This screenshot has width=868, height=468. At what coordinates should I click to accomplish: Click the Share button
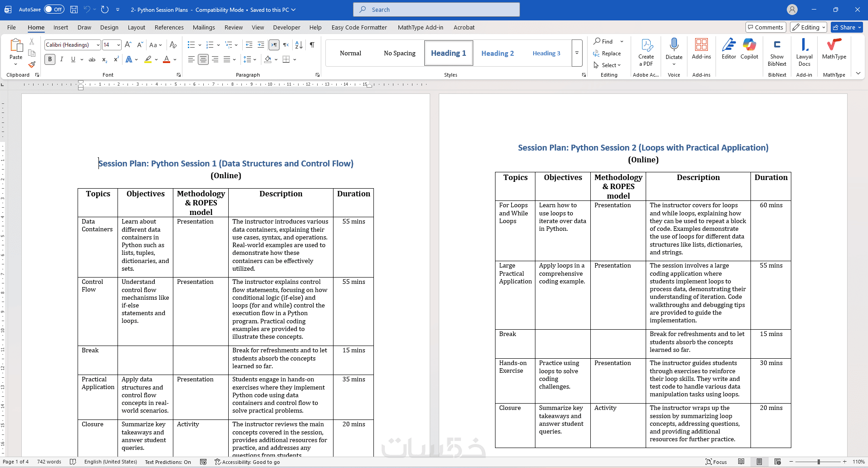click(847, 27)
